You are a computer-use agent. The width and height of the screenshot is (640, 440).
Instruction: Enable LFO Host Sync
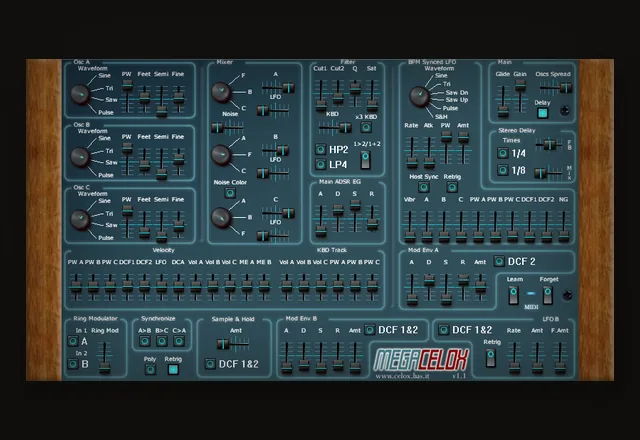coord(424,187)
